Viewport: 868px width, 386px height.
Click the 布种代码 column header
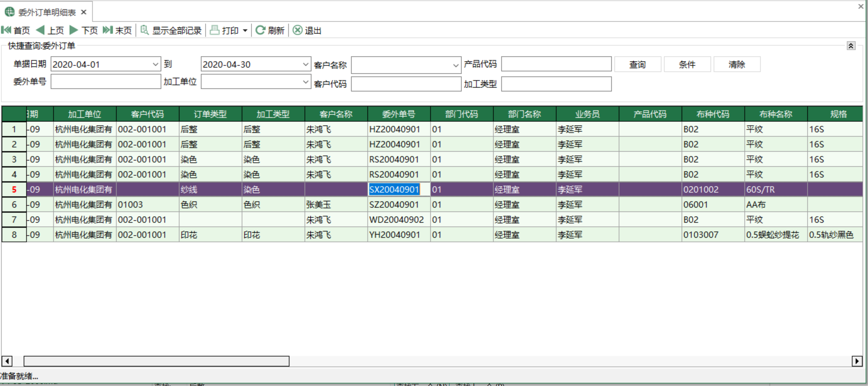pyautogui.click(x=713, y=114)
